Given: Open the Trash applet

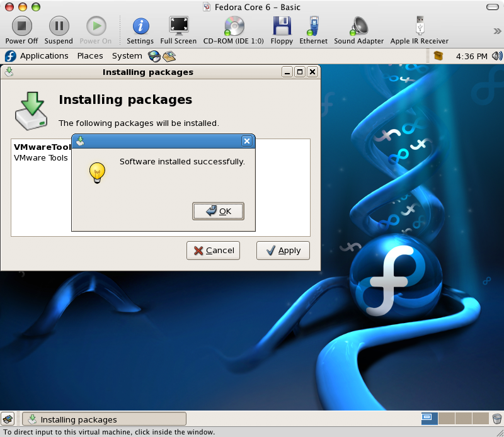Looking at the screenshot, I should pos(497,419).
